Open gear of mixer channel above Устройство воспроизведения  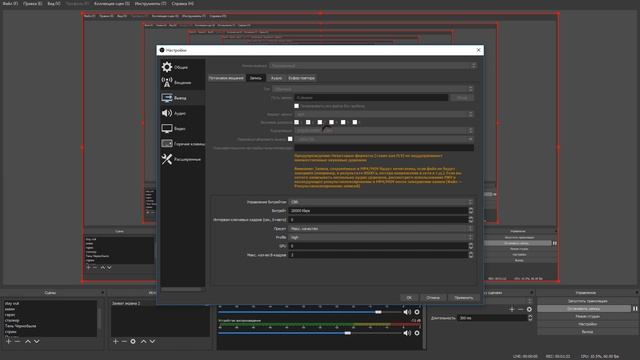417,312
